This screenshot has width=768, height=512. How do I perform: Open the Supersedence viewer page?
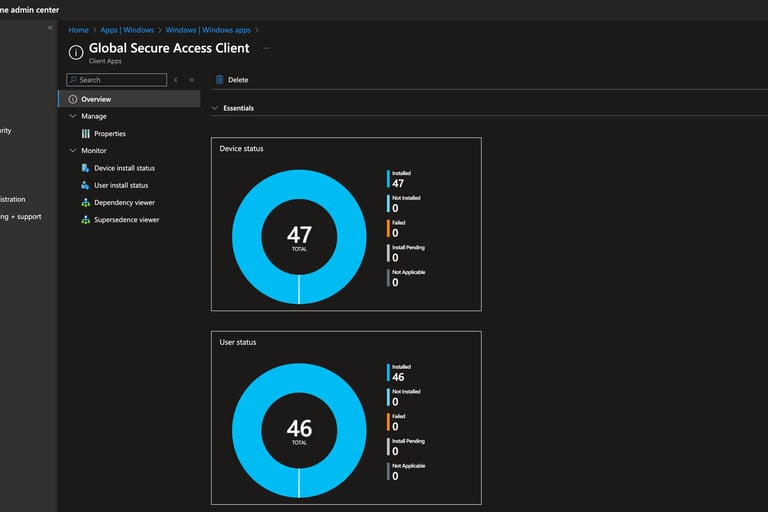[x=129, y=219]
